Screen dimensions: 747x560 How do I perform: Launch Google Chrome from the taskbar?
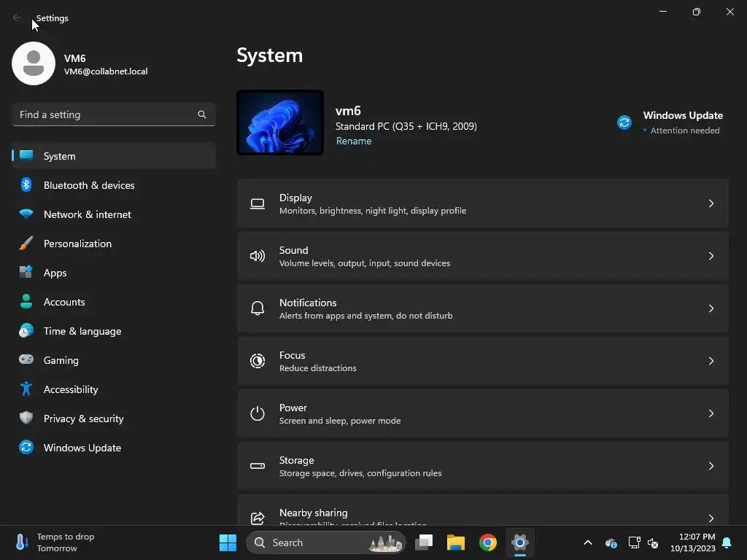click(488, 542)
